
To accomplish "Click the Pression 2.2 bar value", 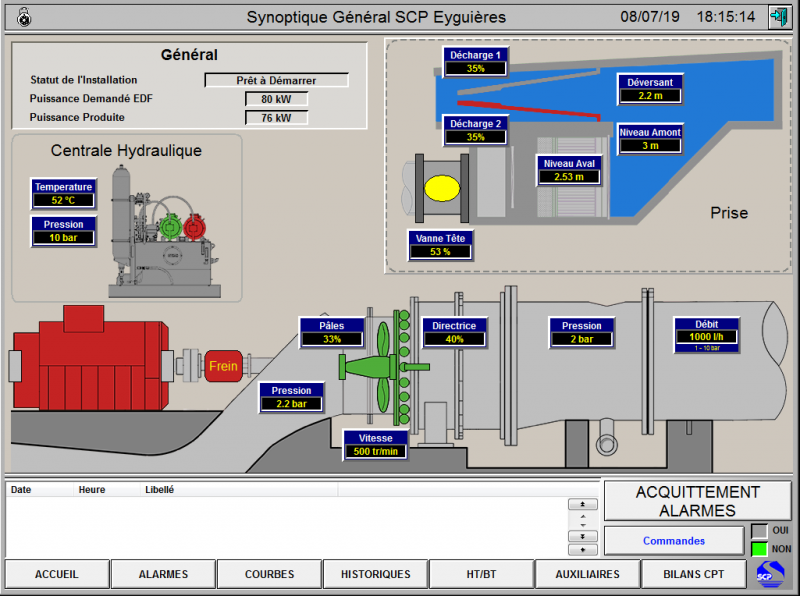I will point(291,404).
